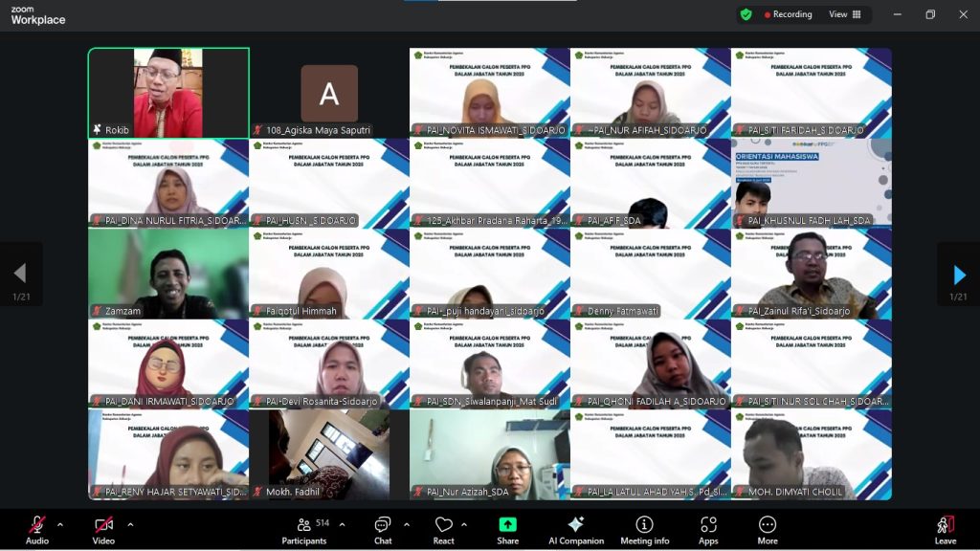
Task: Click the red Recording indicator
Action: click(x=788, y=14)
